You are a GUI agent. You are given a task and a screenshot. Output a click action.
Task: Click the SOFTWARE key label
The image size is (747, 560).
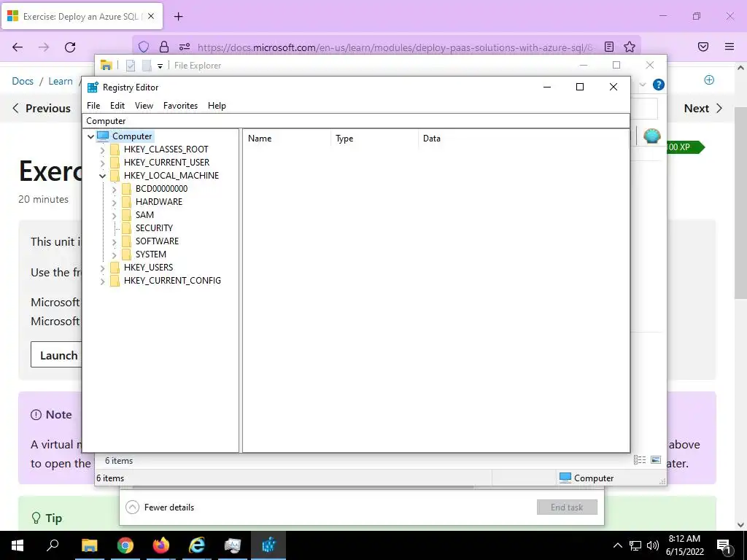coord(158,241)
